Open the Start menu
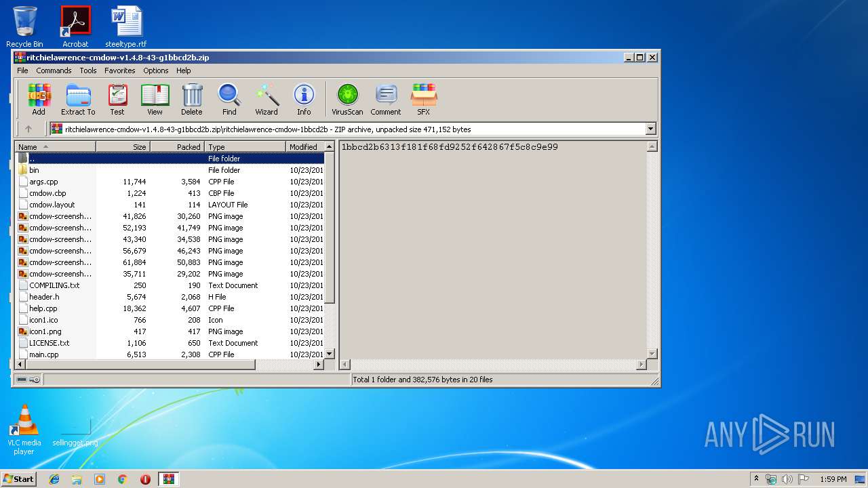Viewport: 868px width, 488px height. [19, 479]
